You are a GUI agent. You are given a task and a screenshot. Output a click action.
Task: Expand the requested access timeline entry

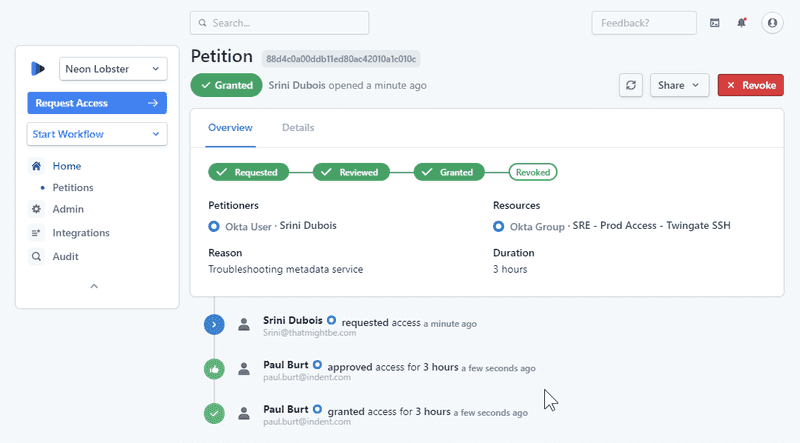click(214, 324)
